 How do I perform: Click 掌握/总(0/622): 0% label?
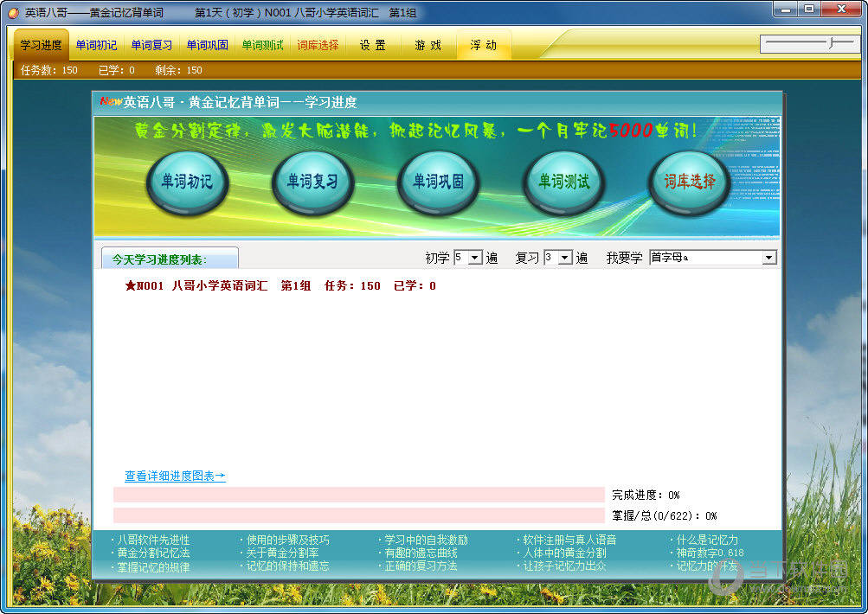[x=665, y=516]
